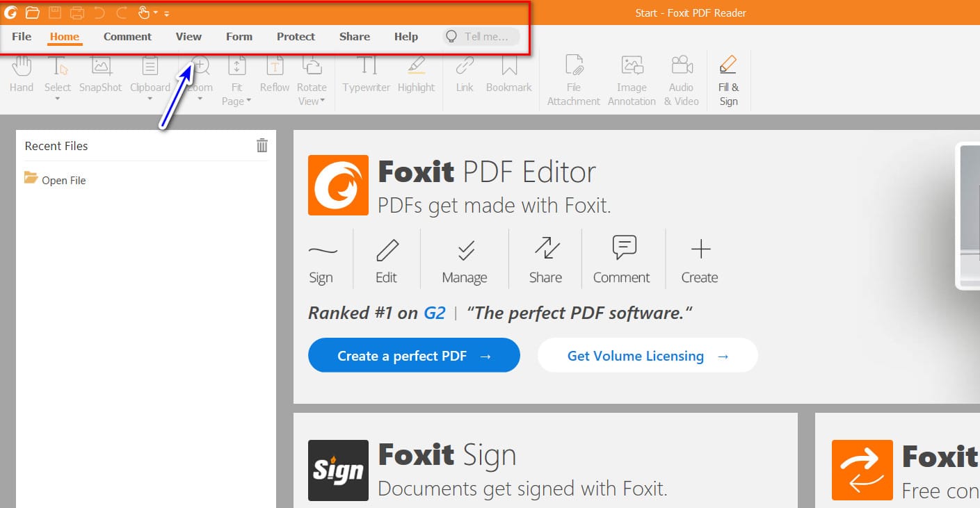
Task: Choose the Select text tool icon
Action: pos(57,67)
